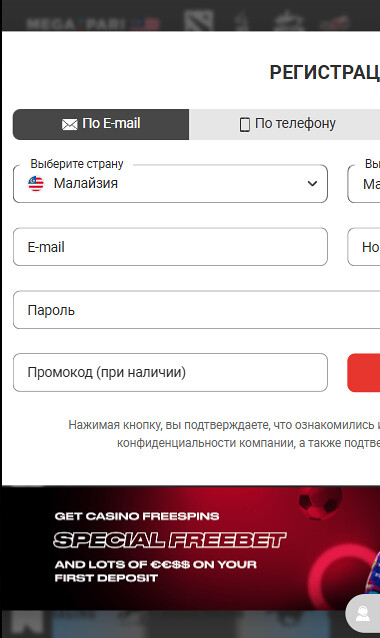Open the live chat support icon
Image resolution: width=380 pixels, height=638 pixels.
[x=363, y=613]
